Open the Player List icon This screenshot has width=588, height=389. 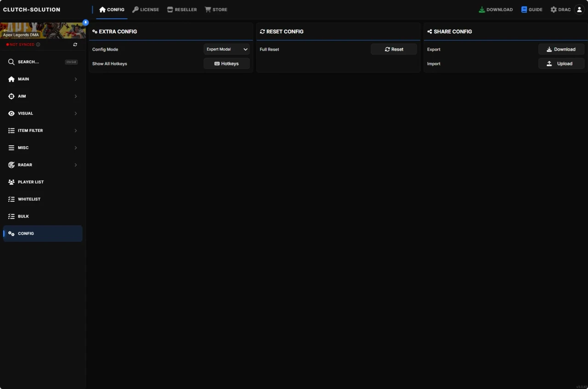(x=11, y=182)
